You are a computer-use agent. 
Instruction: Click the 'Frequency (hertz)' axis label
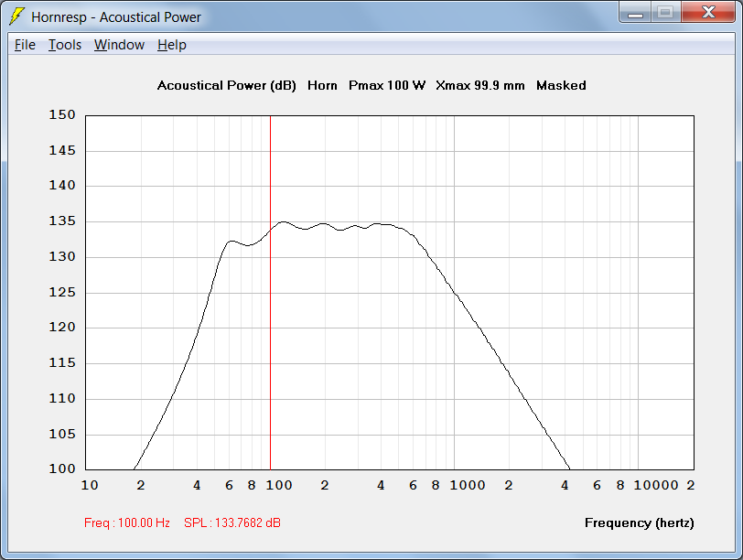[640, 522]
